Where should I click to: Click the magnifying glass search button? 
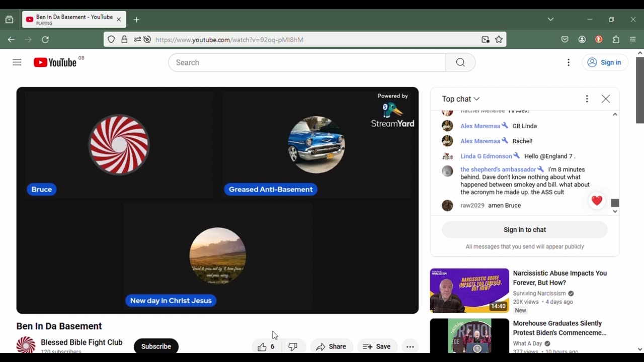point(460,62)
